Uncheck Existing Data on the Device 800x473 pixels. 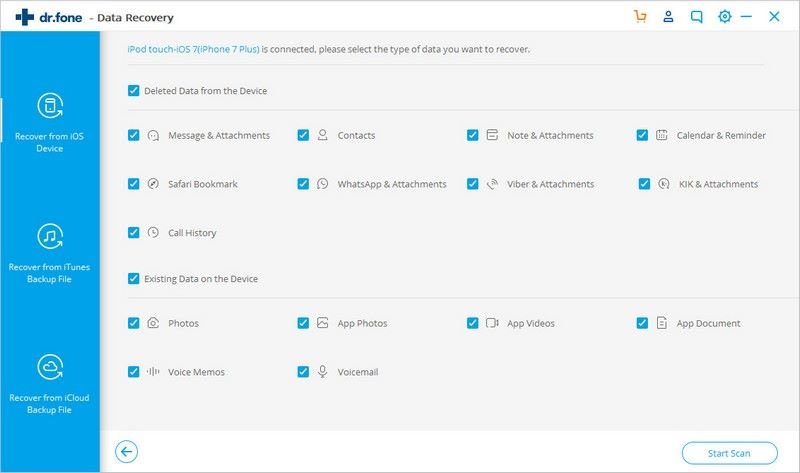[133, 278]
